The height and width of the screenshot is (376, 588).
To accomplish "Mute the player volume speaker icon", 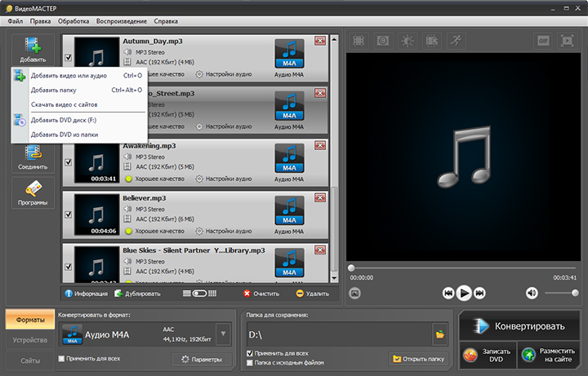I will pyautogui.click(x=532, y=293).
